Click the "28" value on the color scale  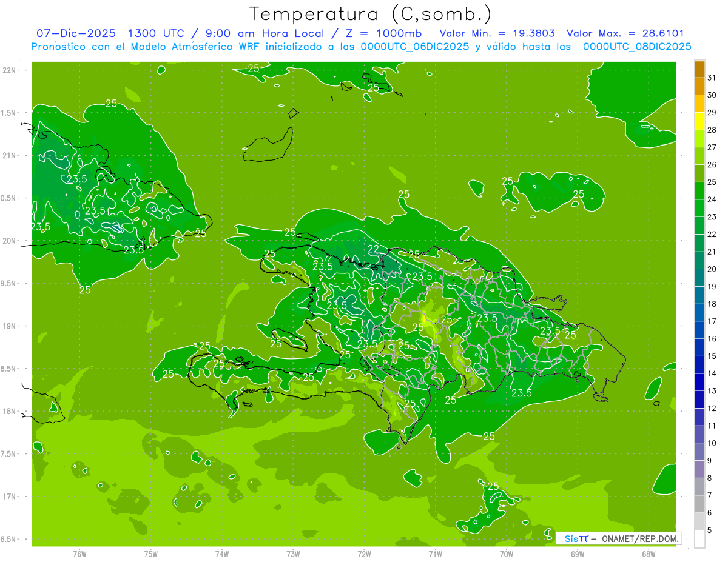click(712, 130)
